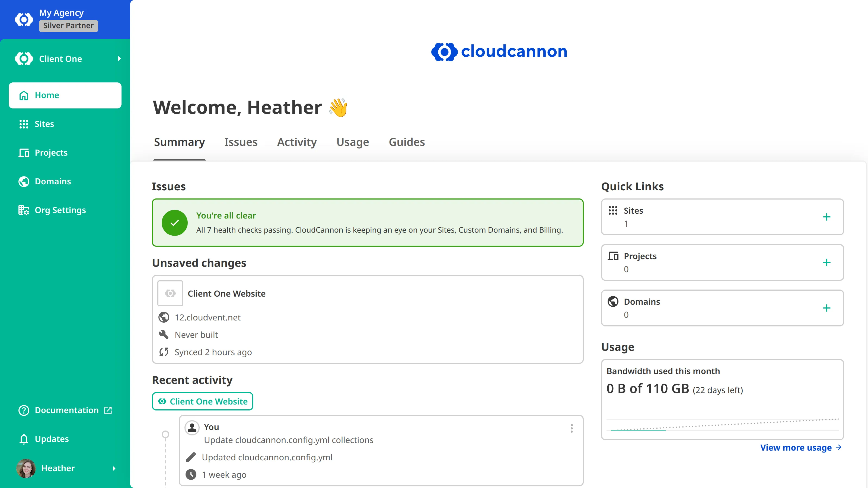Click Heather's profile avatar
Viewport: 868px width, 488px height.
[x=26, y=468]
